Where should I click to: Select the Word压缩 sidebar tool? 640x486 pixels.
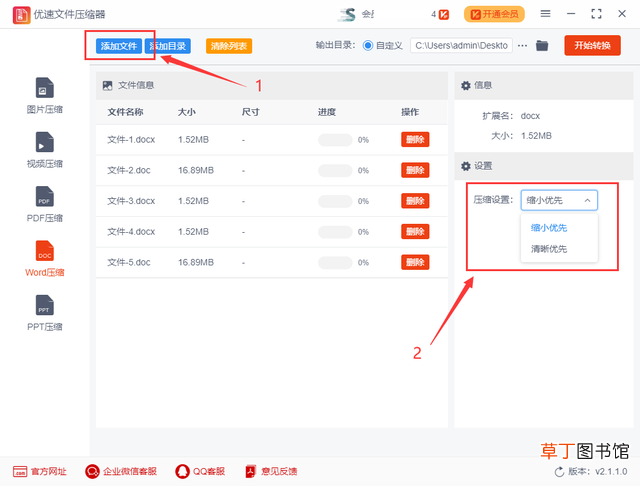tap(44, 258)
